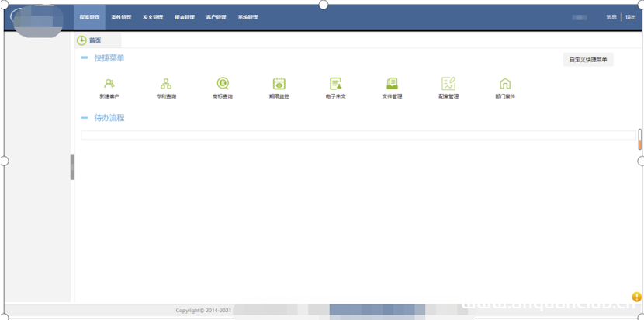Collapse the 待办流程 section
Viewport: 644px width, 320px height.
(85, 118)
